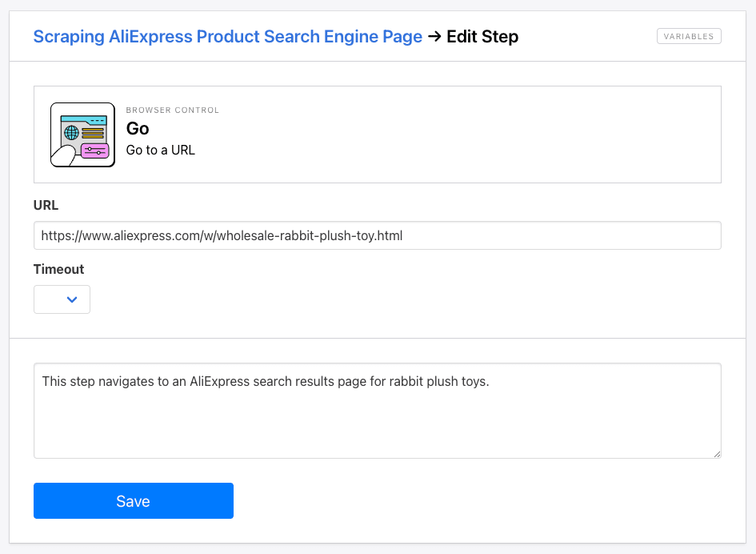
Task: Open the Scraping AliExpress Product Search Engine Page link
Action: (x=227, y=37)
